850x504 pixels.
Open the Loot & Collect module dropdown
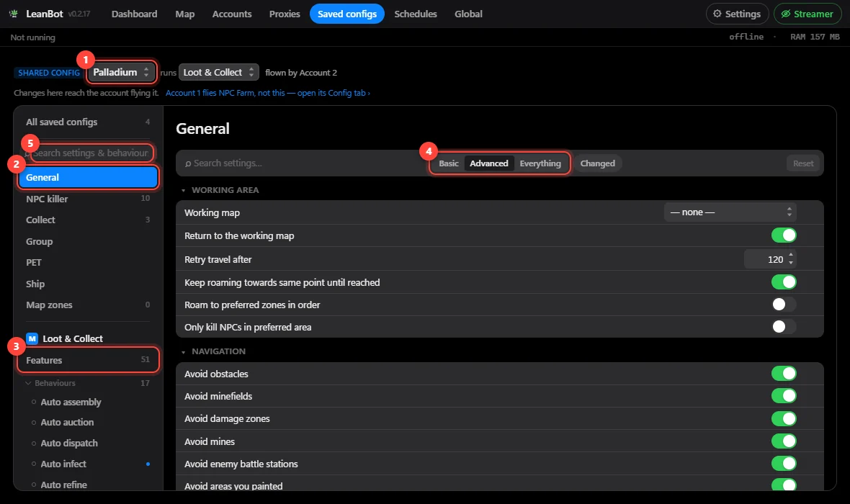point(218,72)
